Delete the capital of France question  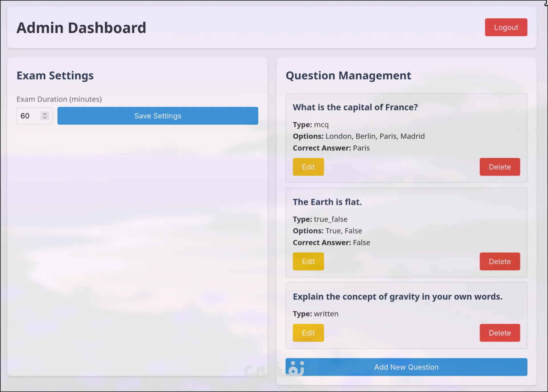point(499,167)
